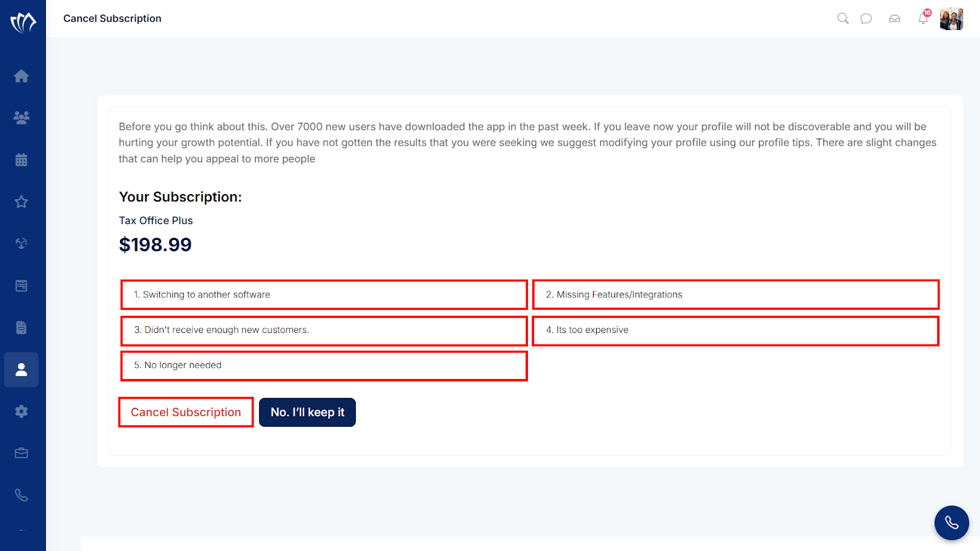Open the briefcase icon in sidebar

tap(21, 453)
